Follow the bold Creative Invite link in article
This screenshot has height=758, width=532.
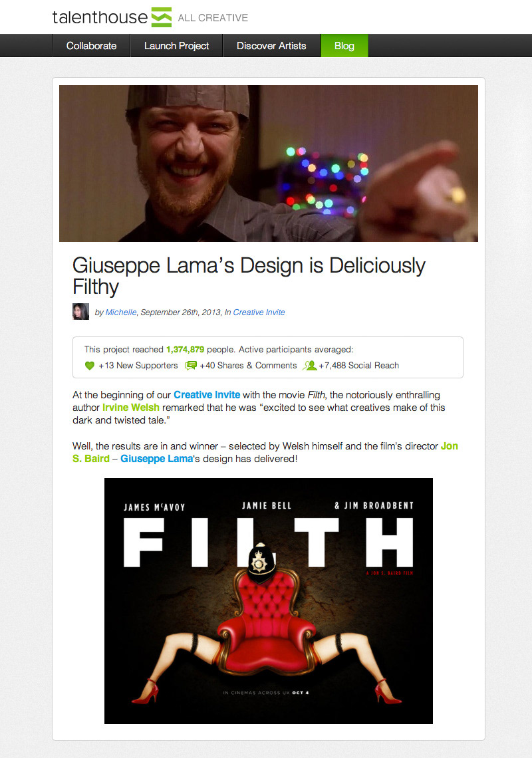(x=207, y=395)
